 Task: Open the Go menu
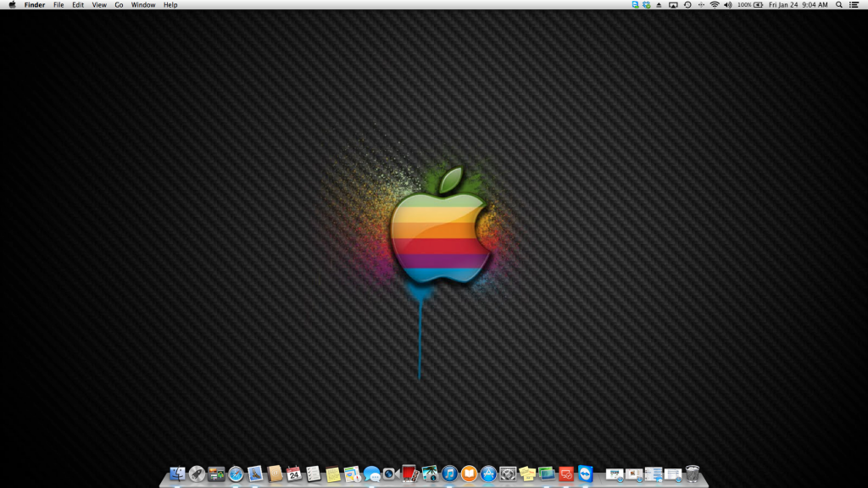[x=119, y=4]
